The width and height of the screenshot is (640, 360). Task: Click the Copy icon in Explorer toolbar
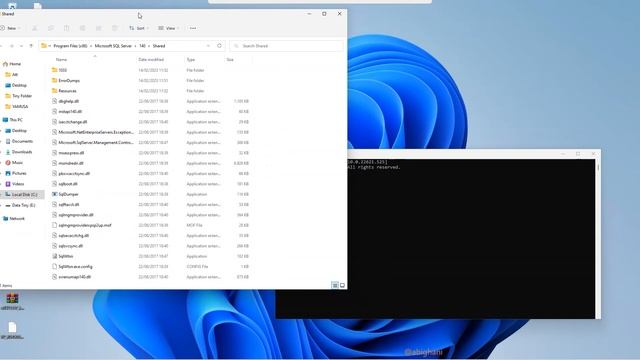[x=51, y=28]
